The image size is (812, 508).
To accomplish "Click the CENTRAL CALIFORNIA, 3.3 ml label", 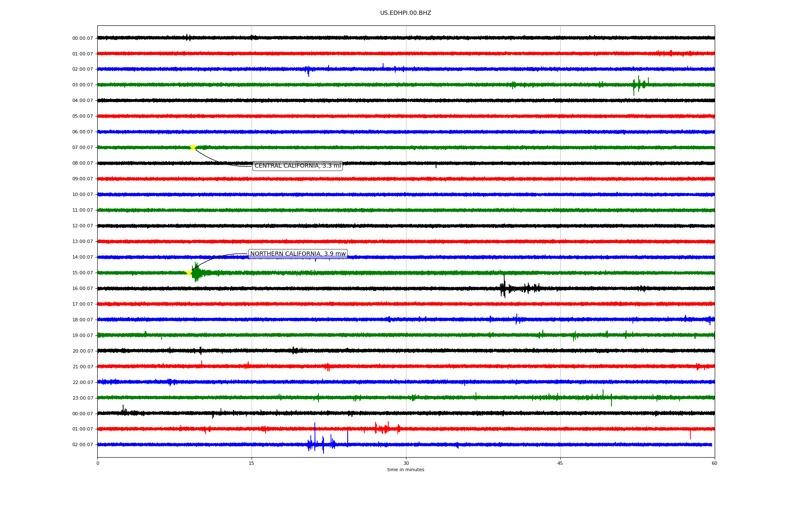I will tap(297, 166).
